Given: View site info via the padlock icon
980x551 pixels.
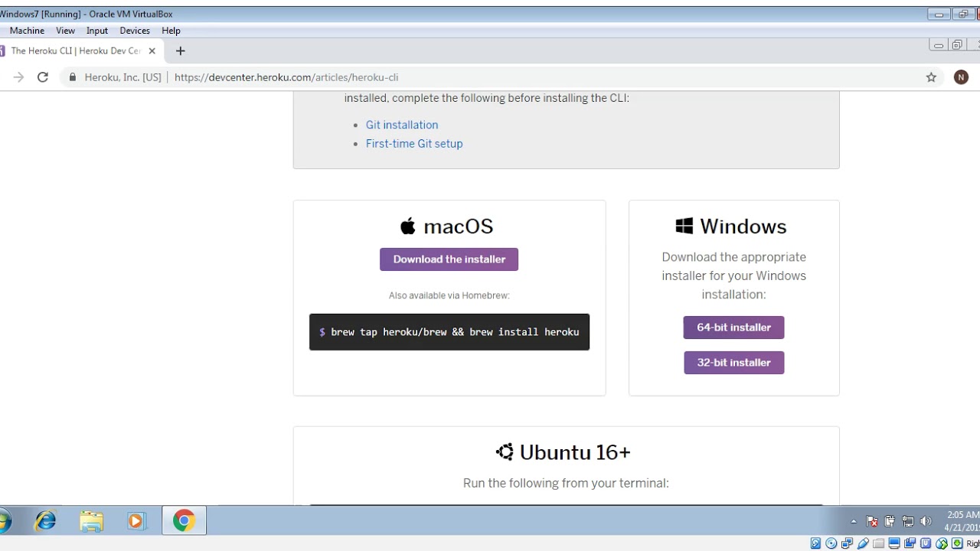Looking at the screenshot, I should point(73,77).
